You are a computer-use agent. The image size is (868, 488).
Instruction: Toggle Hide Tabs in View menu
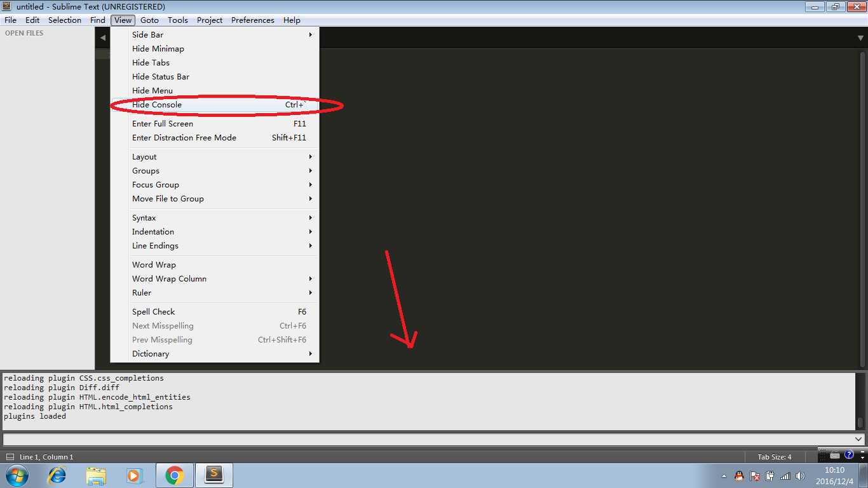[x=215, y=62]
